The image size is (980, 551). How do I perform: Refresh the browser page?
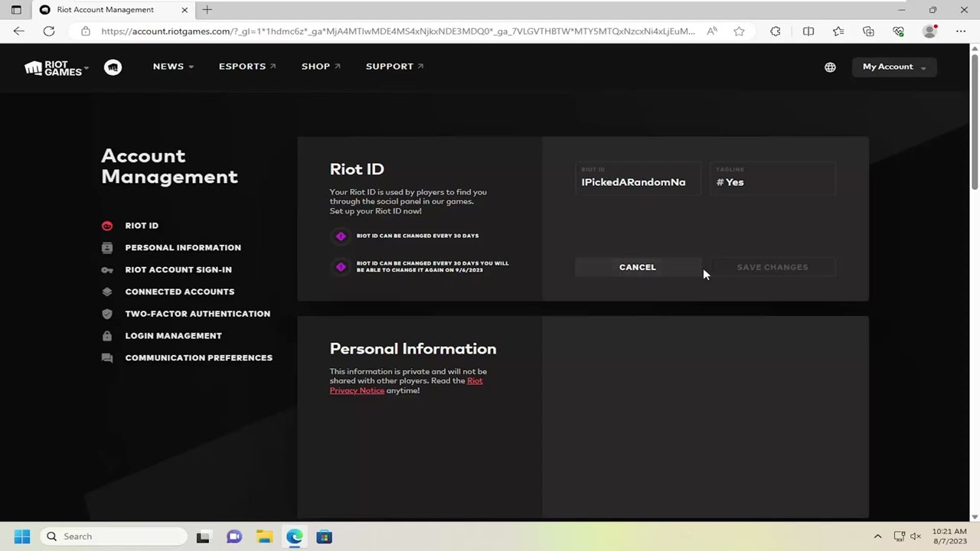[x=49, y=31]
